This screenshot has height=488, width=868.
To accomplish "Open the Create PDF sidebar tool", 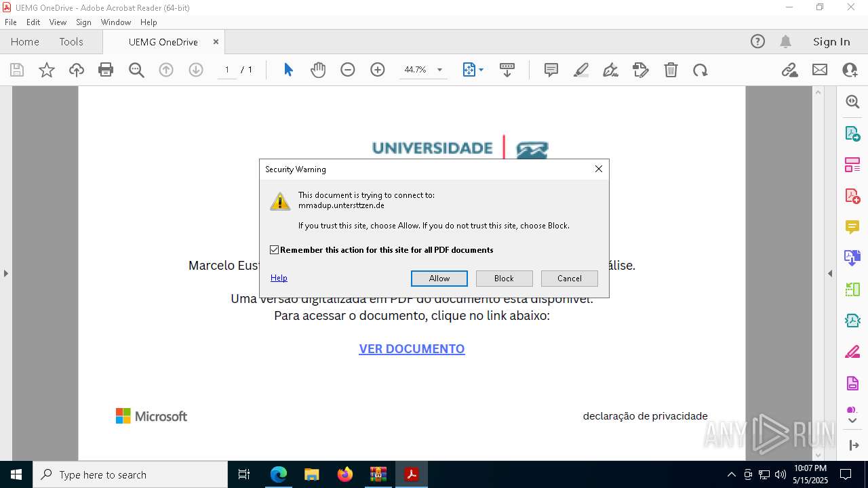I will pos(852,196).
